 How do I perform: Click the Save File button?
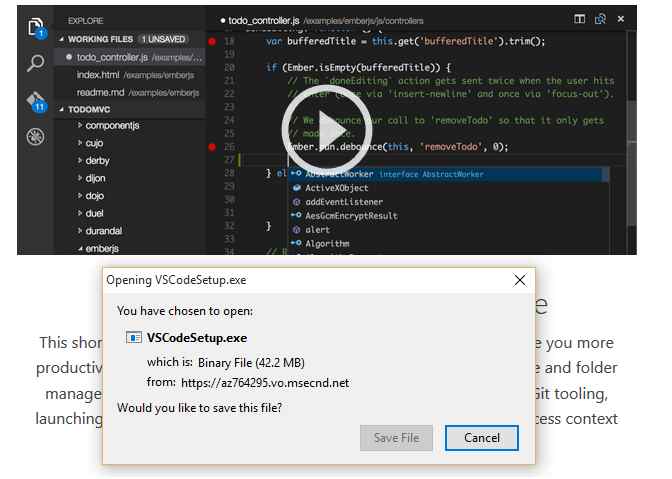(396, 438)
